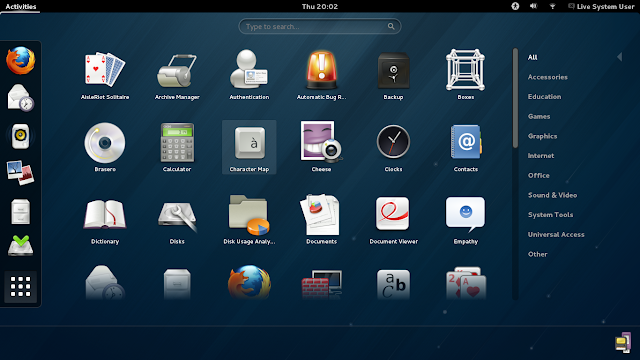Filter apps by Accessories
The width and height of the screenshot is (640, 360).
(x=547, y=77)
